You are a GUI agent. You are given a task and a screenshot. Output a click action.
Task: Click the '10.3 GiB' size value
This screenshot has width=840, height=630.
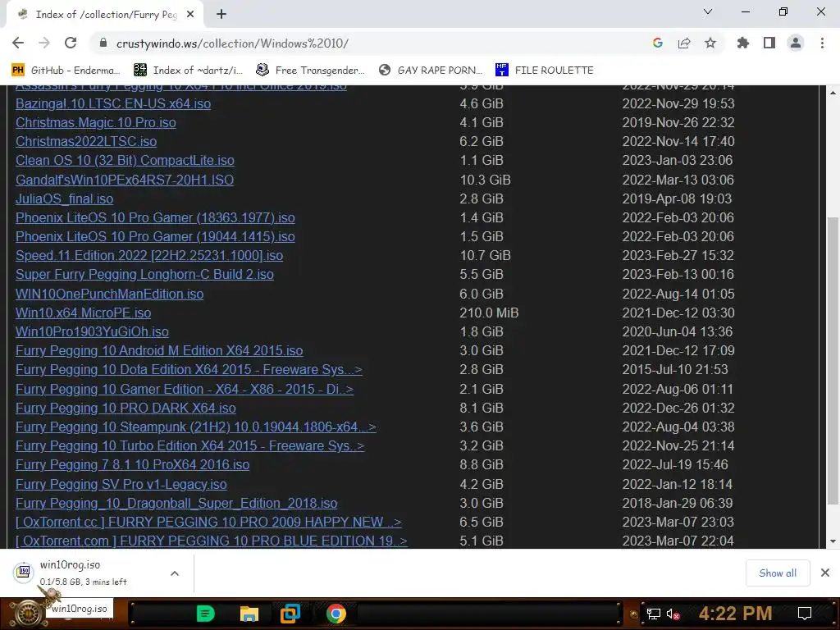click(x=486, y=180)
